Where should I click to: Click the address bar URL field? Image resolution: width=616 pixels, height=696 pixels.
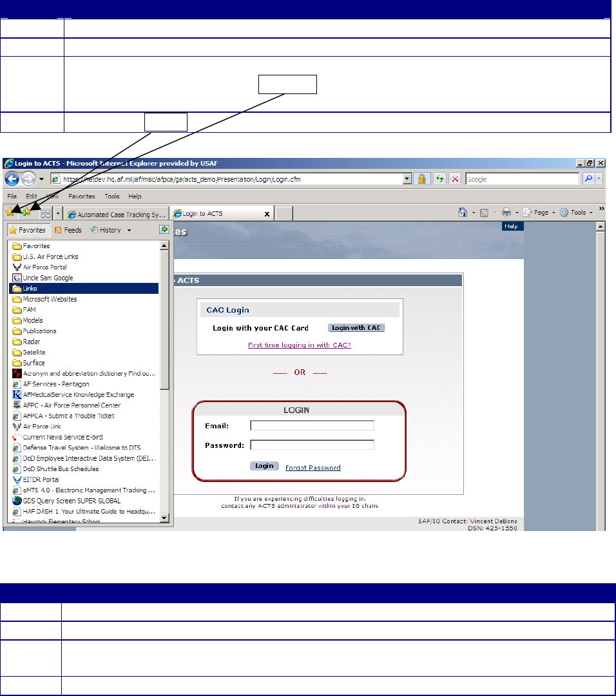point(226,179)
